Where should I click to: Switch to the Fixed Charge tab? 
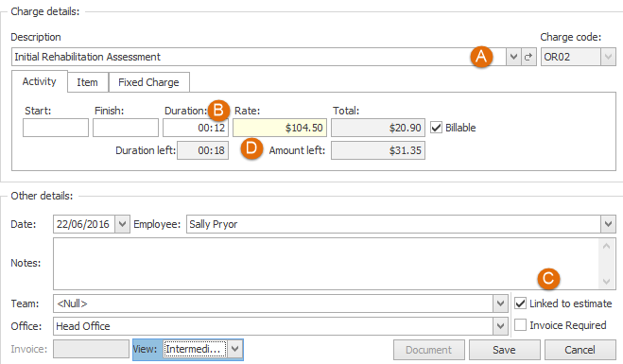click(148, 82)
